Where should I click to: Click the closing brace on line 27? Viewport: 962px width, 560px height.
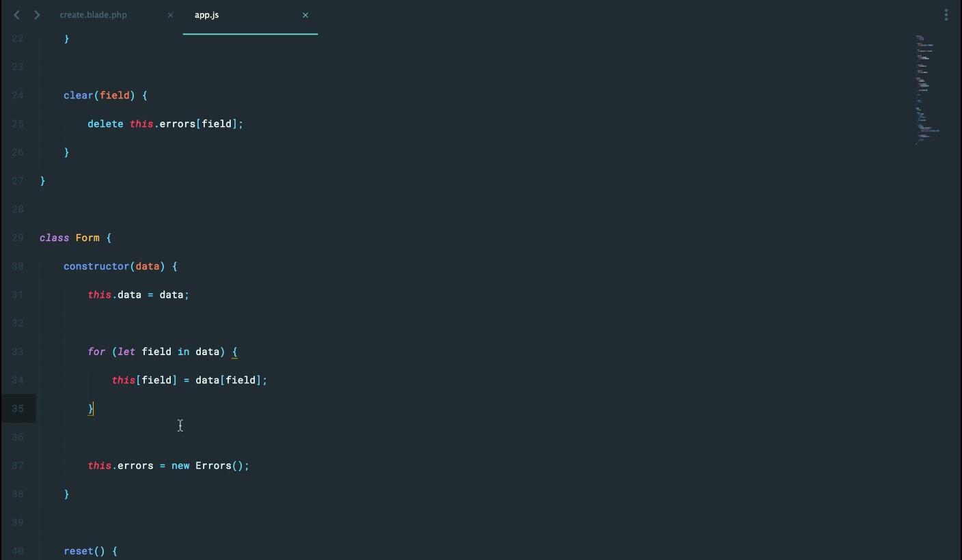click(42, 181)
